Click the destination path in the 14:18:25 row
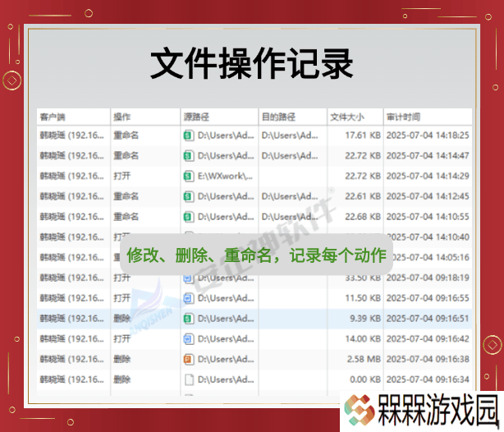 point(290,136)
